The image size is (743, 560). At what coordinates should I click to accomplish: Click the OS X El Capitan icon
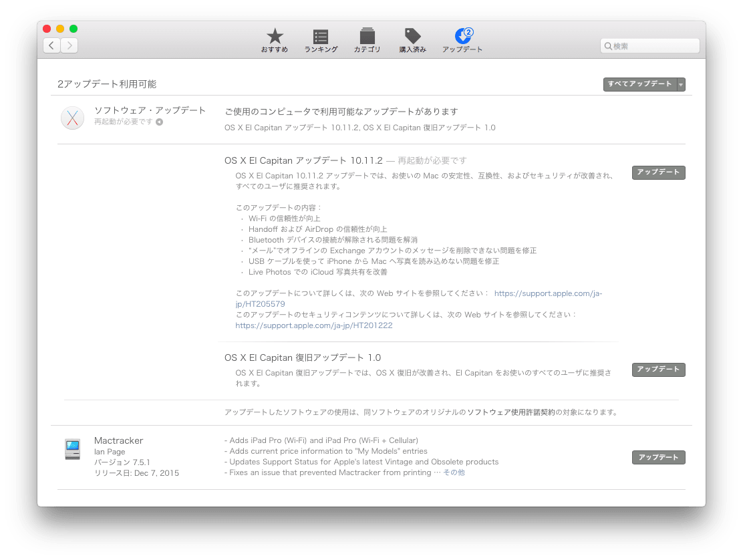73,118
